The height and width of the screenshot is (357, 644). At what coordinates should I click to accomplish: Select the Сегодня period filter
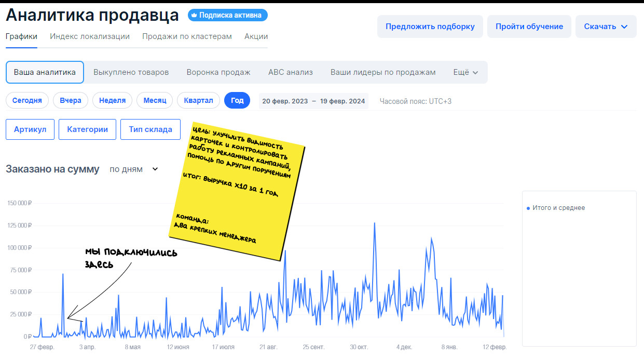pos(27,100)
